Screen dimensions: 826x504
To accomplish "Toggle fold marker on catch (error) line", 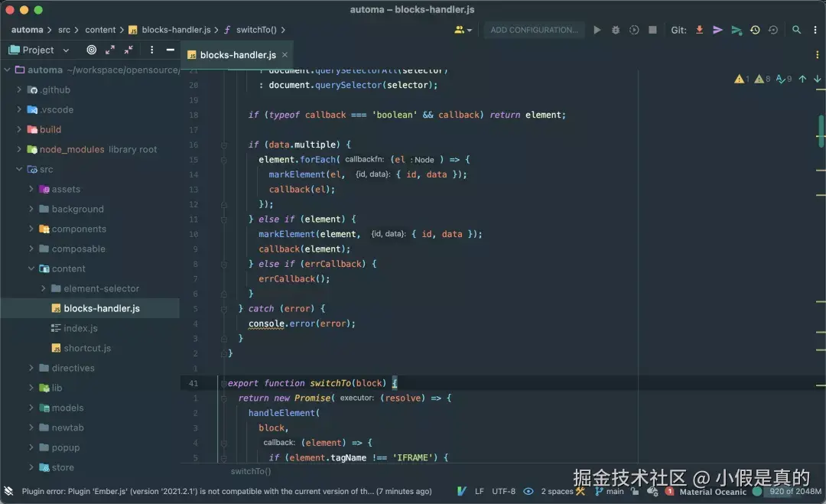I will point(224,309).
